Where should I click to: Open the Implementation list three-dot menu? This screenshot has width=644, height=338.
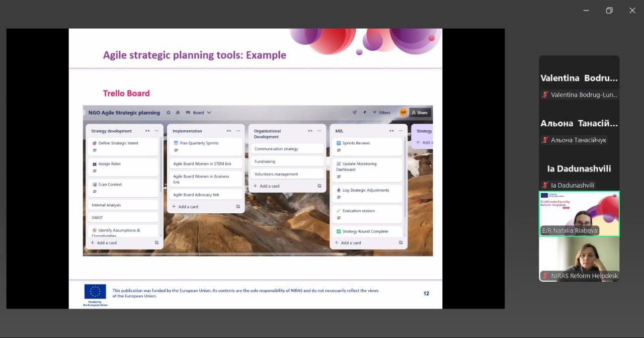tap(238, 131)
